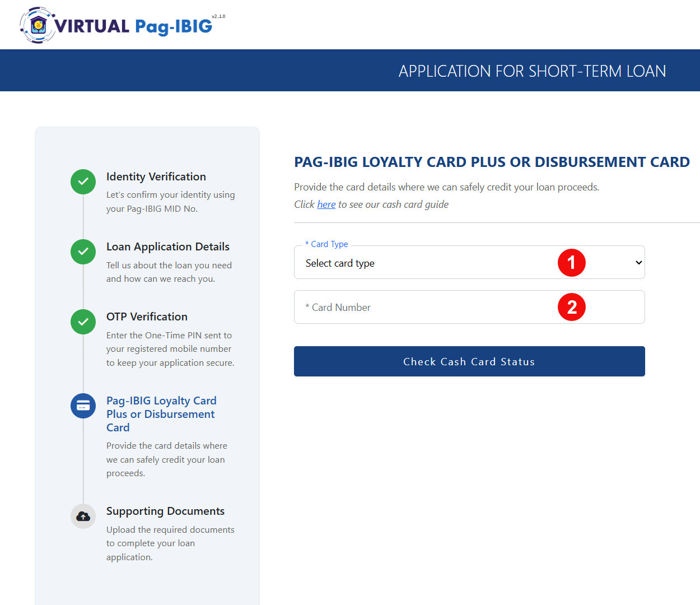Image resolution: width=700 pixels, height=605 pixels.
Task: Click the text 'Upload the required documents'
Action: (170, 529)
